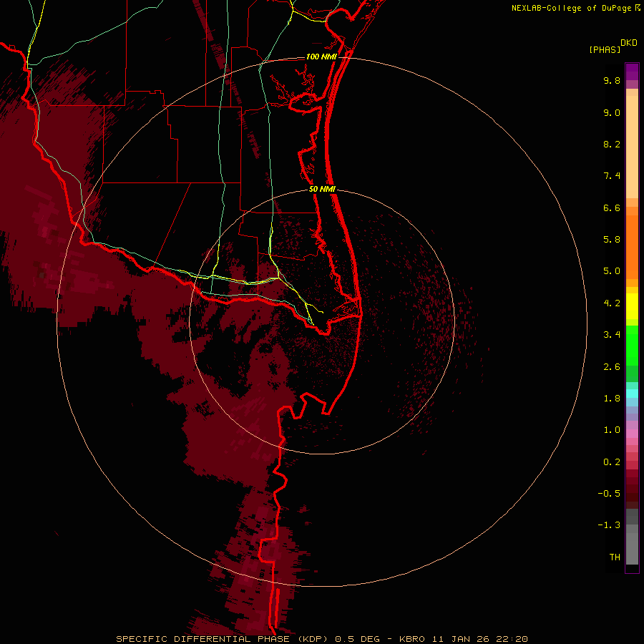
Task: Click the 1.0 value on color scale
Action: 612,430
